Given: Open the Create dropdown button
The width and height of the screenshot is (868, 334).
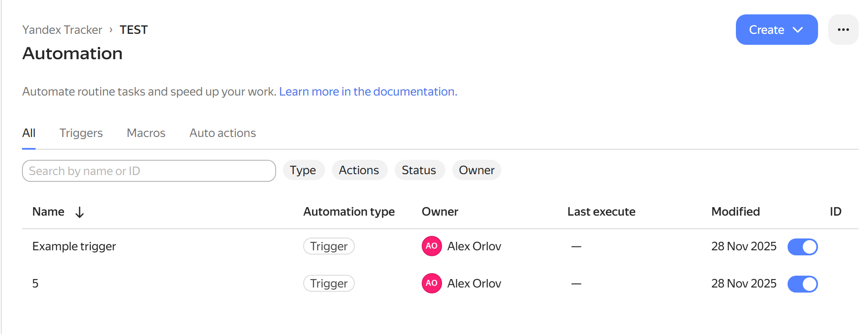Looking at the screenshot, I should 777,30.
